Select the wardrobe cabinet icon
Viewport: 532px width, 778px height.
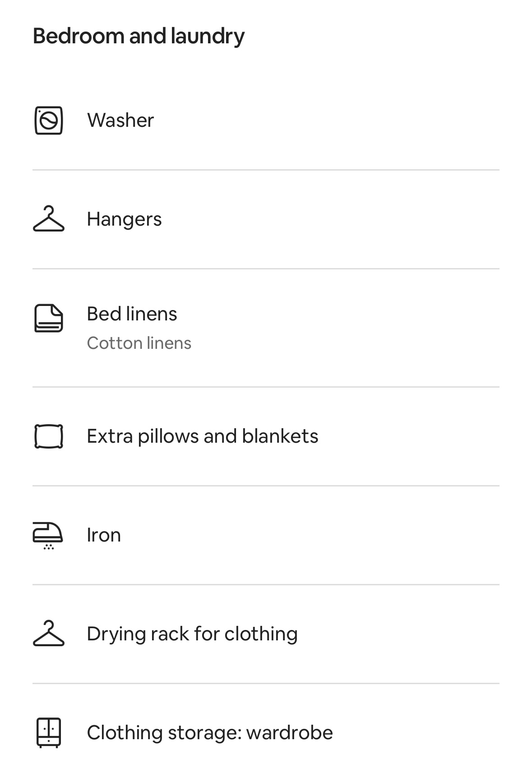[49, 733]
